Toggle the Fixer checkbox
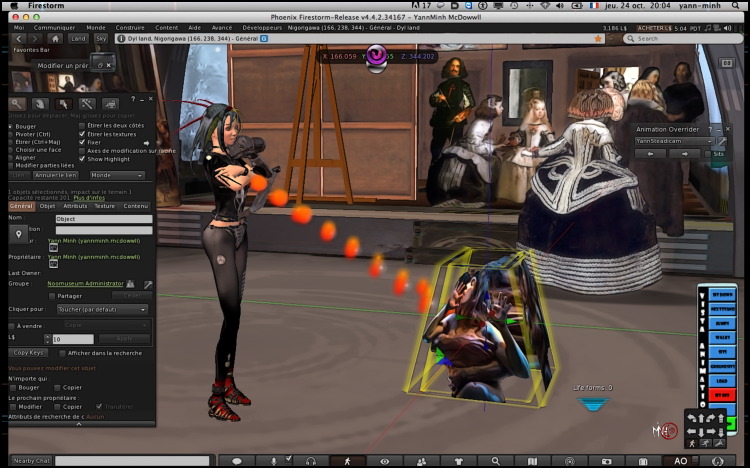The height and width of the screenshot is (468, 750). (x=82, y=143)
